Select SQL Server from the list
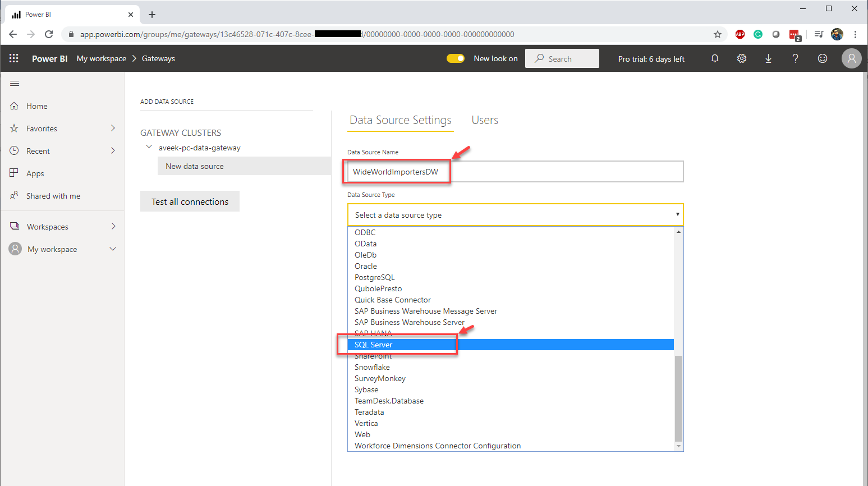This screenshot has height=486, width=868. [373, 345]
